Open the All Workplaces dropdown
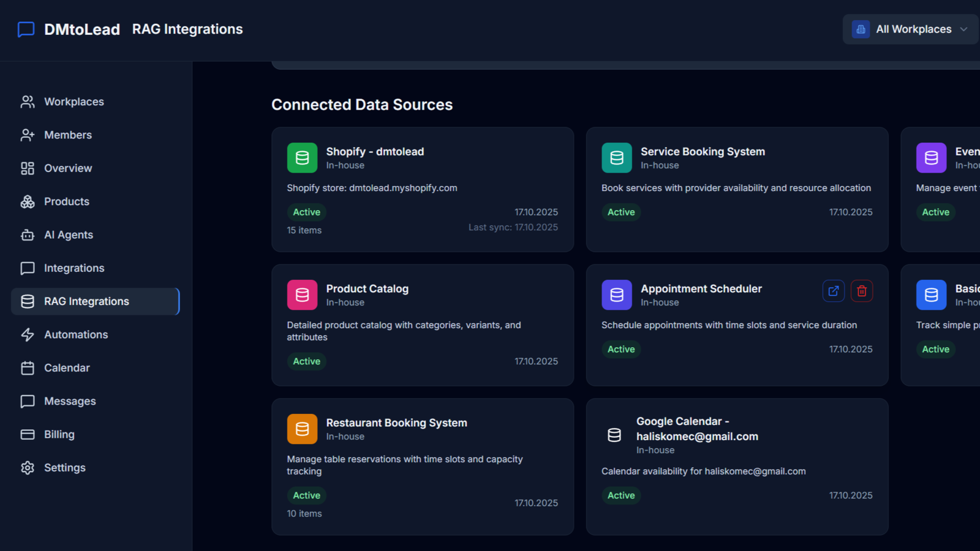The width and height of the screenshot is (980, 551). 911,29
